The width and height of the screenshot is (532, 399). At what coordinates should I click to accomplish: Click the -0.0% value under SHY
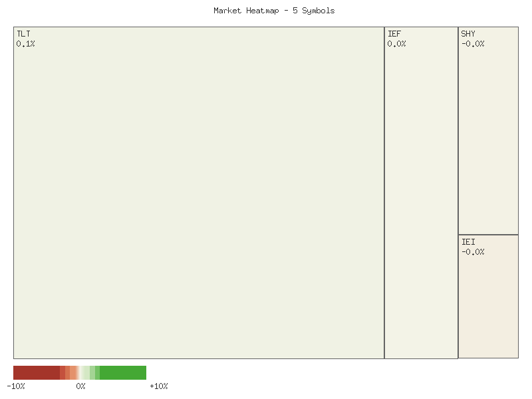click(473, 43)
